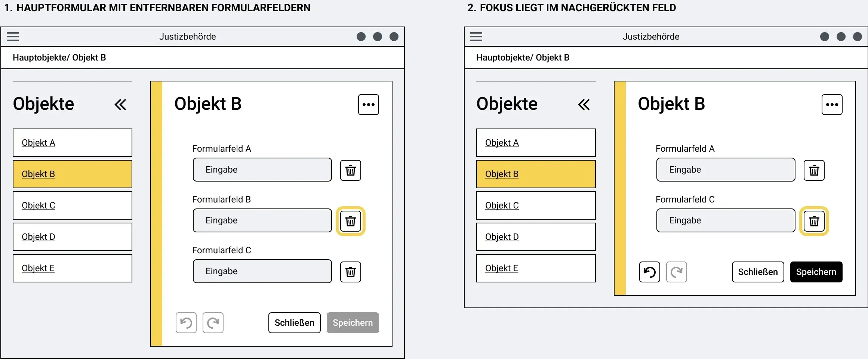Click focused trash icon for Formularfeld B
868x359 pixels.
[x=351, y=221]
